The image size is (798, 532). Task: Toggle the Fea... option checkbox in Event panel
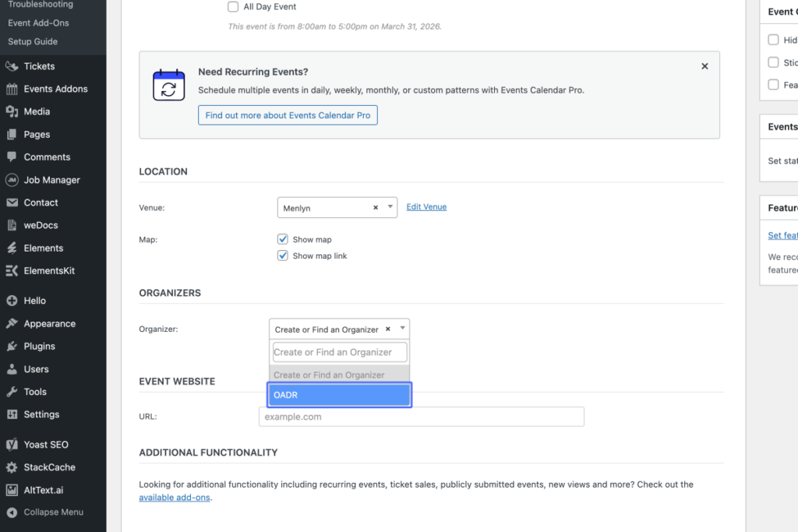click(x=773, y=84)
